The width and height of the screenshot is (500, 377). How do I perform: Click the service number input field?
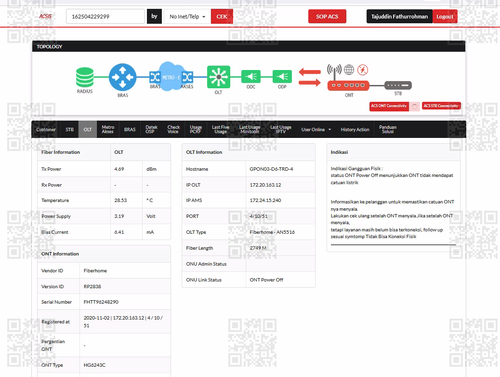[105, 16]
